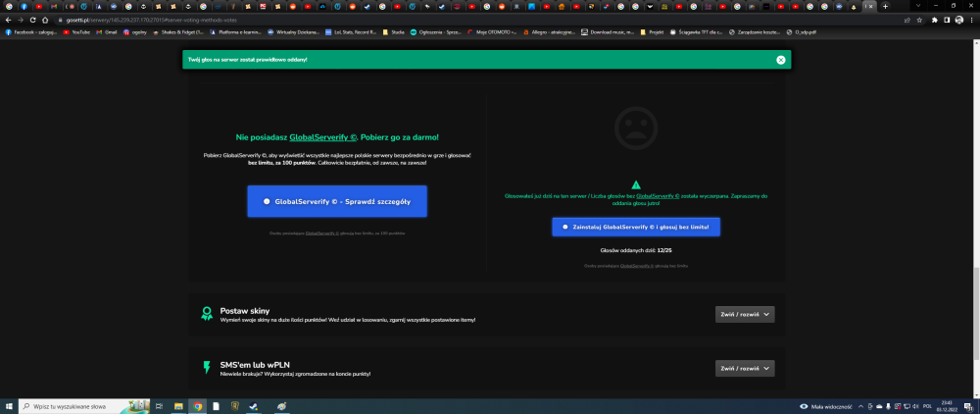Switch to the Facebook tab
This screenshot has height=414, width=980.
[24, 6]
